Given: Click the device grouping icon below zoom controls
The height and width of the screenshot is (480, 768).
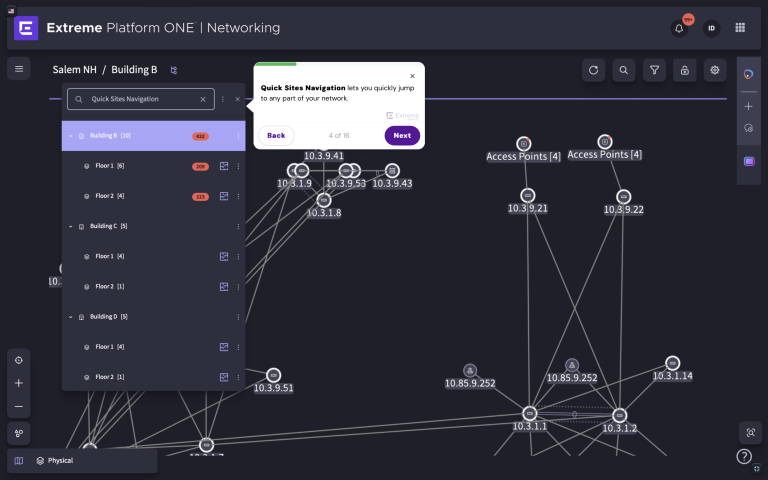Looking at the screenshot, I should [19, 433].
